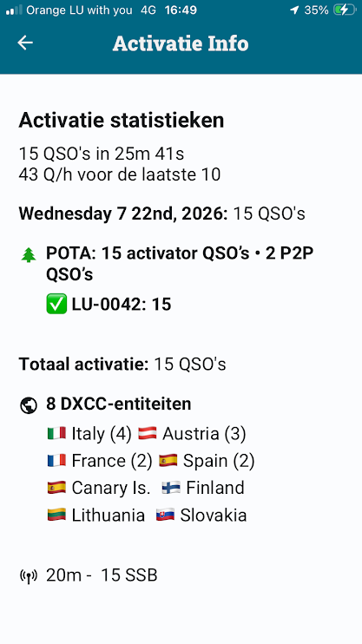
Task: Click the Wednesday 7 22nd, 2026 date line
Action: 161,214
